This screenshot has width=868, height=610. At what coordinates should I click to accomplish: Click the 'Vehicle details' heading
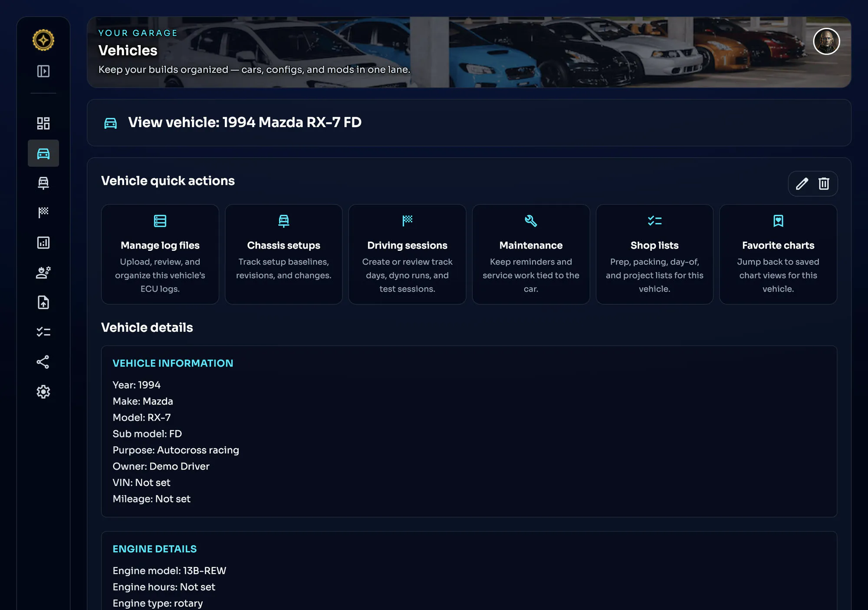click(147, 328)
